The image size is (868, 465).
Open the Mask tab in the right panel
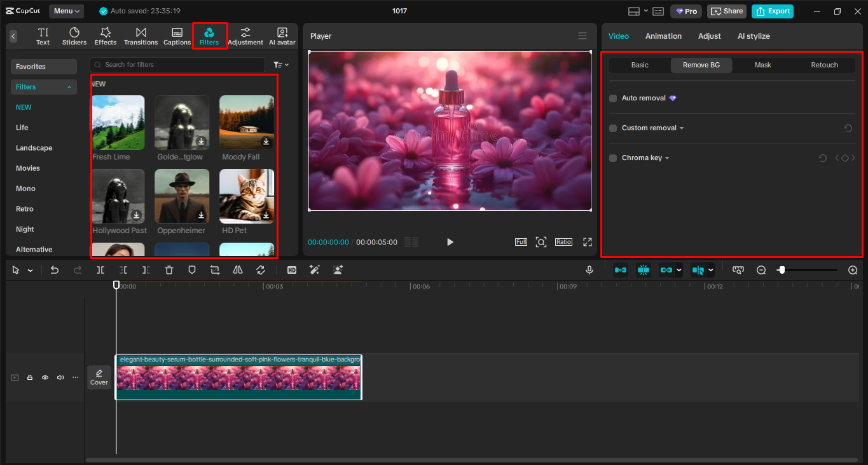[762, 65]
